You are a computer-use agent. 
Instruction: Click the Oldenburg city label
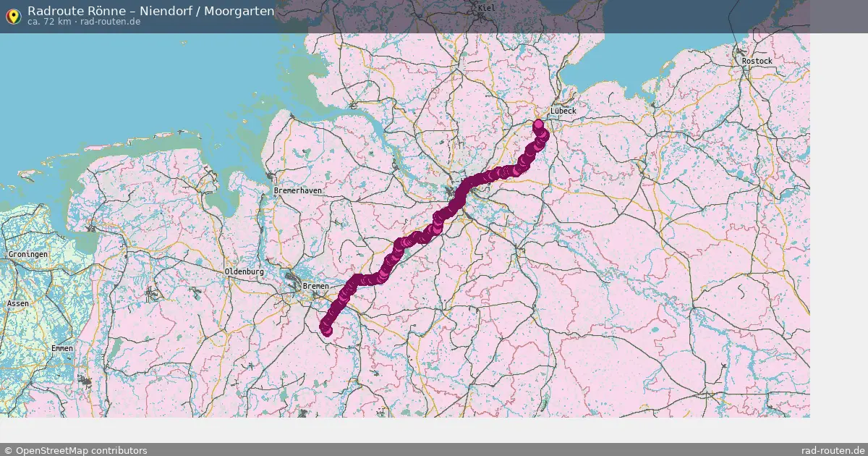coord(244,271)
